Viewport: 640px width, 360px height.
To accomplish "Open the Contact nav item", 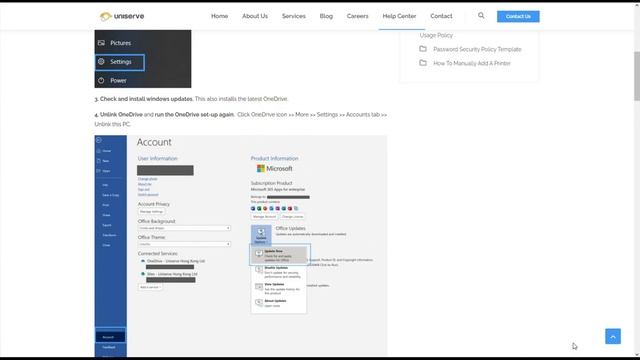I will pos(441,16).
